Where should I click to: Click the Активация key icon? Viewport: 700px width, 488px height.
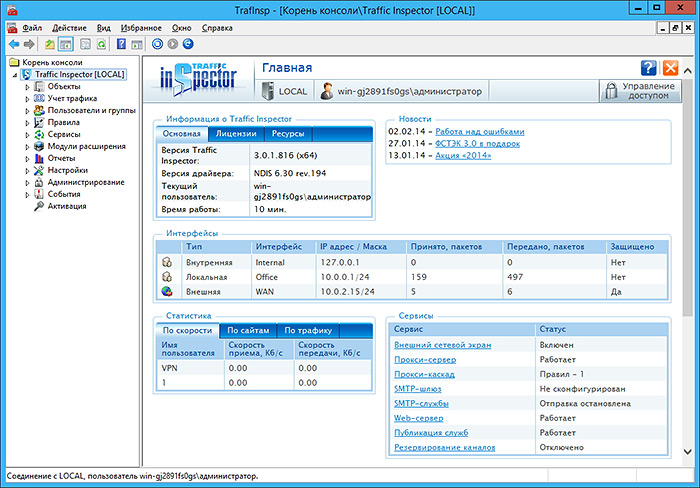39,206
